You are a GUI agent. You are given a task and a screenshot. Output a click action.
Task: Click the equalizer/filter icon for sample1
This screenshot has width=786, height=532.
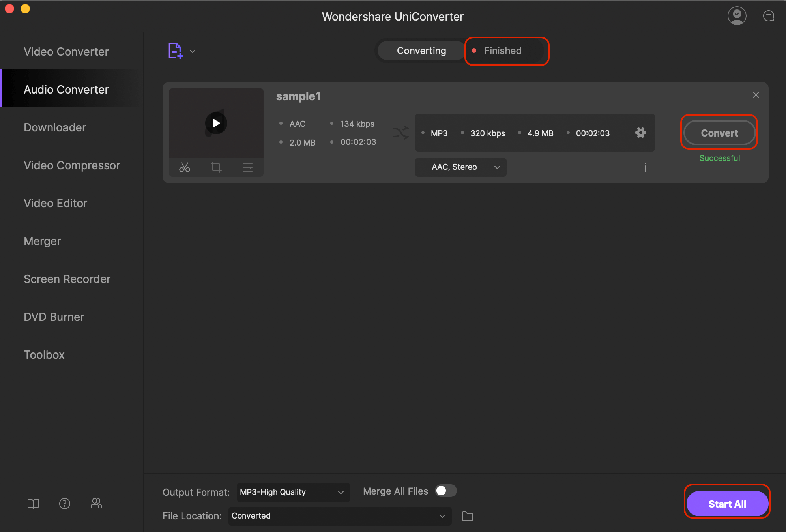coord(247,167)
